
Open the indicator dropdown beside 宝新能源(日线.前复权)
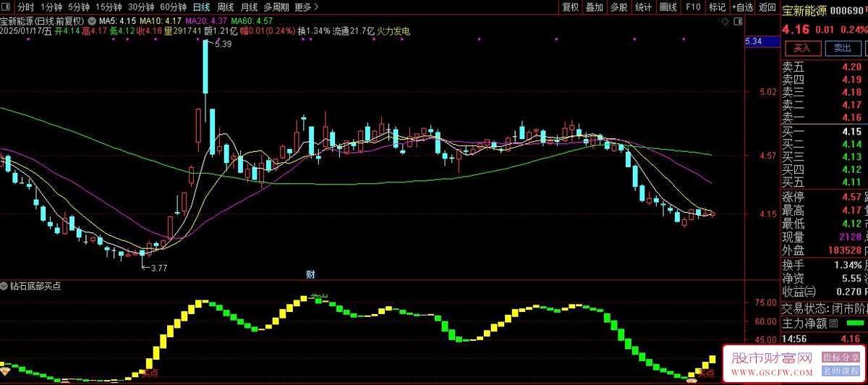pos(91,21)
